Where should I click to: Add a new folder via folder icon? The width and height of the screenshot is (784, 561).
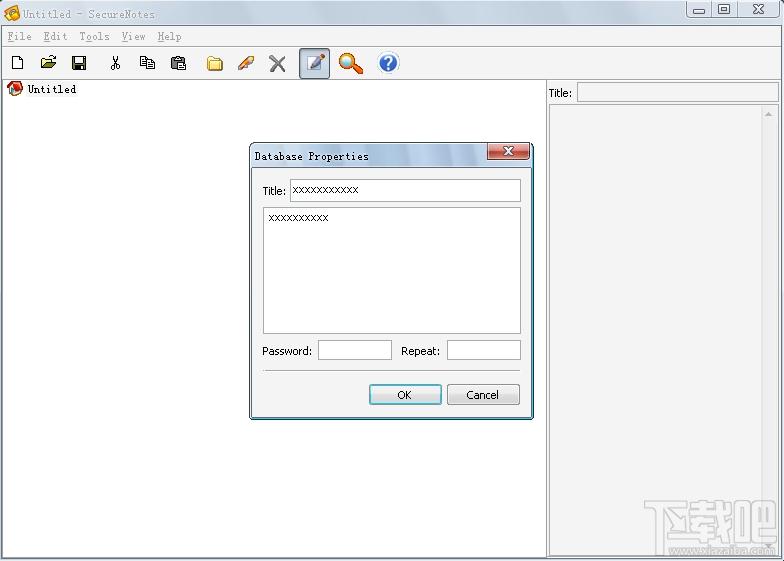point(215,64)
